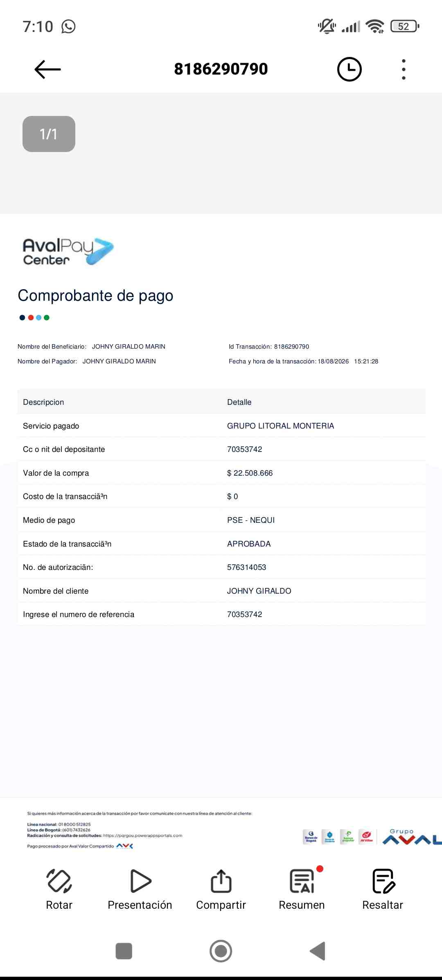
Task: Tap the Android back triangle button
Action: click(x=318, y=951)
